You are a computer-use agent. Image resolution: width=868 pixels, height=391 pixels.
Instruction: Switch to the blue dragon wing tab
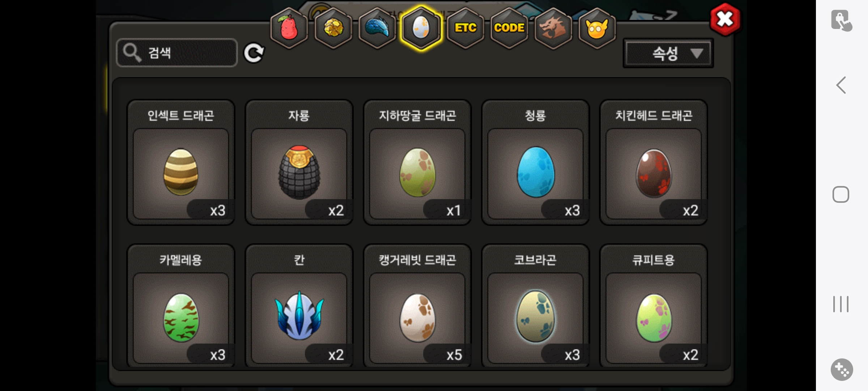(x=377, y=28)
